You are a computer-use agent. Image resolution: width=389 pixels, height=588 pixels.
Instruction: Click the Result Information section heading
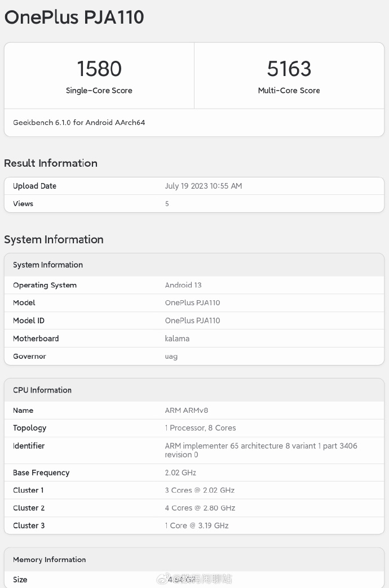(51, 163)
